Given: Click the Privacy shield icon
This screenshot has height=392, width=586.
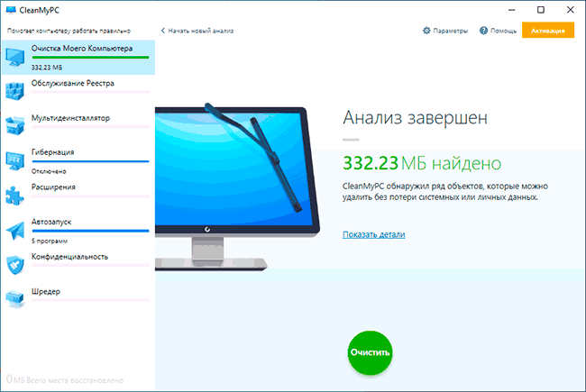Looking at the screenshot, I should (x=15, y=265).
